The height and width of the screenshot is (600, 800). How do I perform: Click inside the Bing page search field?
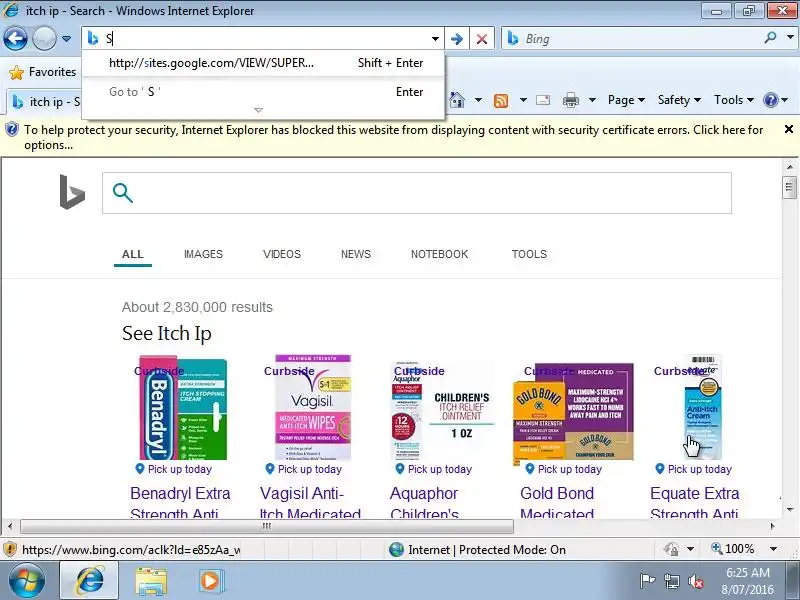(x=417, y=193)
